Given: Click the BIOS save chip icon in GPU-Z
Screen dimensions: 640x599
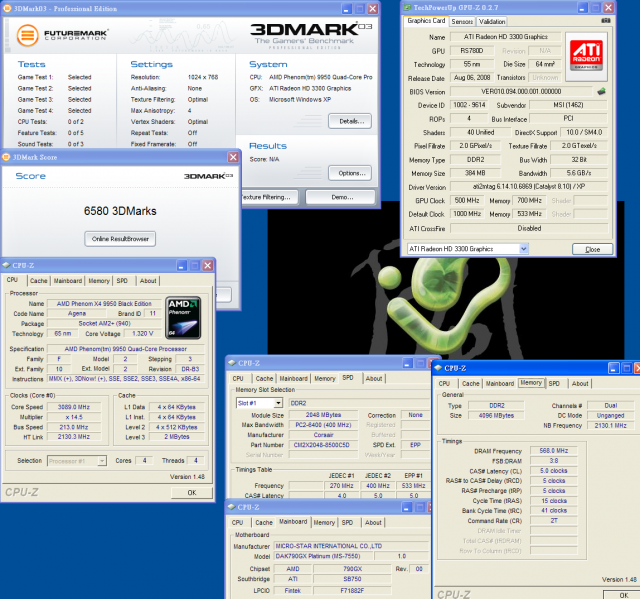Looking at the screenshot, I should (601, 91).
